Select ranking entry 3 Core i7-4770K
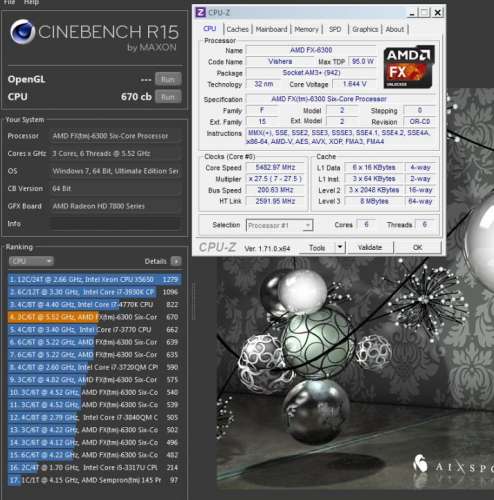Image resolution: width=494 pixels, height=500 pixels. point(95,305)
